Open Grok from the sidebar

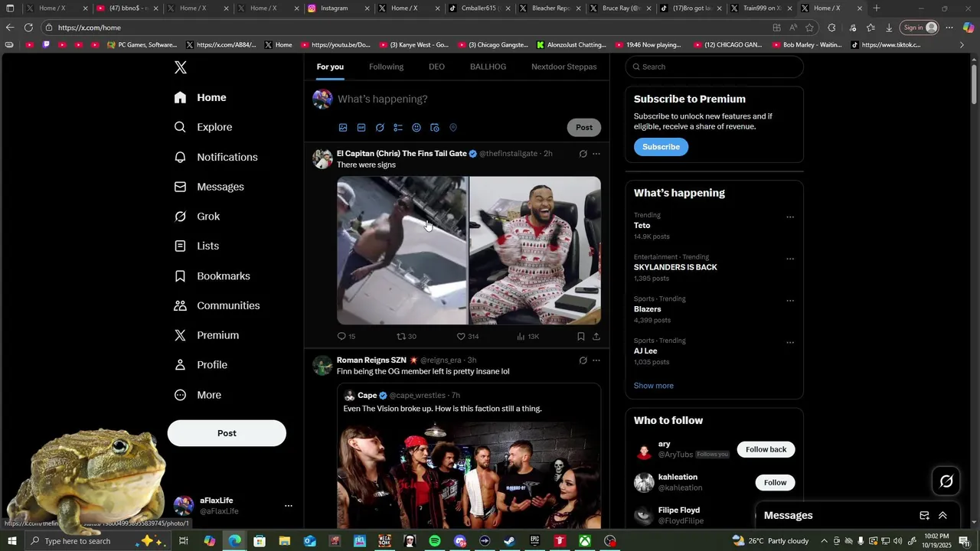197,217
